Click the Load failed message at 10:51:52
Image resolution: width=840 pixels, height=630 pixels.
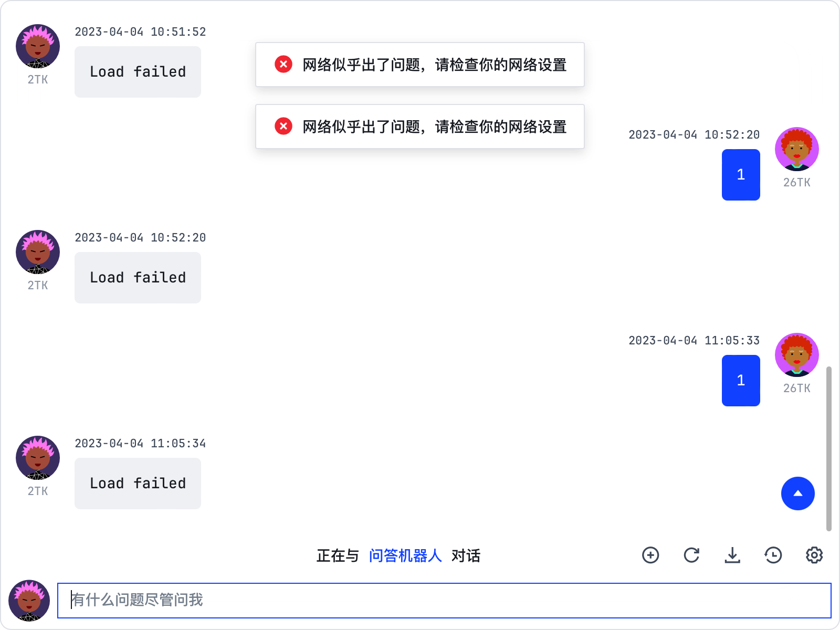(138, 71)
